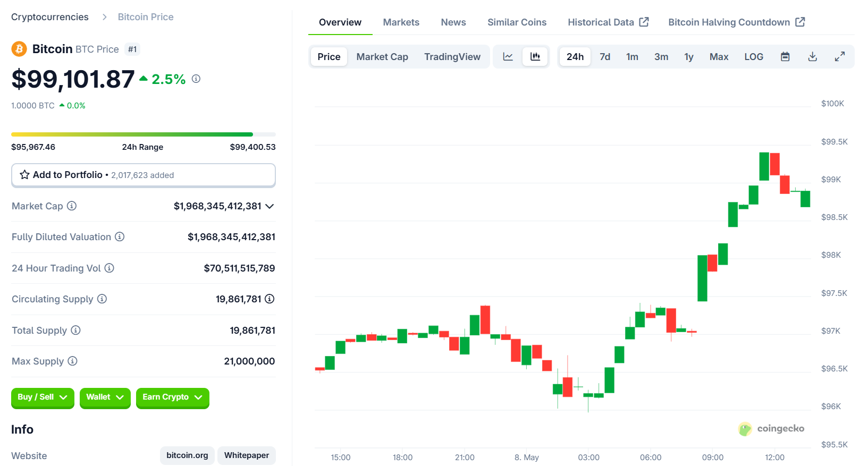Click the 24h Range progress bar
The height and width of the screenshot is (466, 868).
[144, 134]
